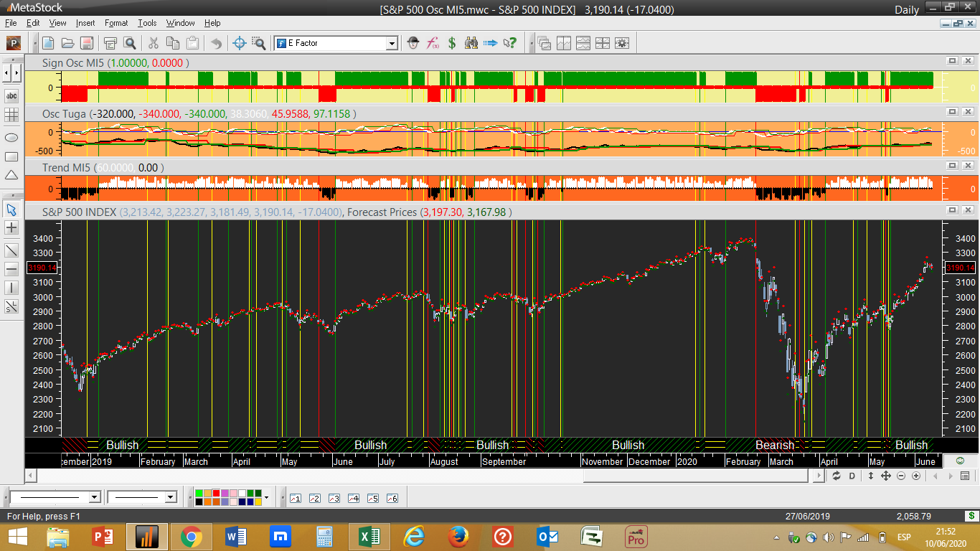Image resolution: width=980 pixels, height=551 pixels.
Task: Select the text 'abc' annotation tool
Action: point(11,95)
